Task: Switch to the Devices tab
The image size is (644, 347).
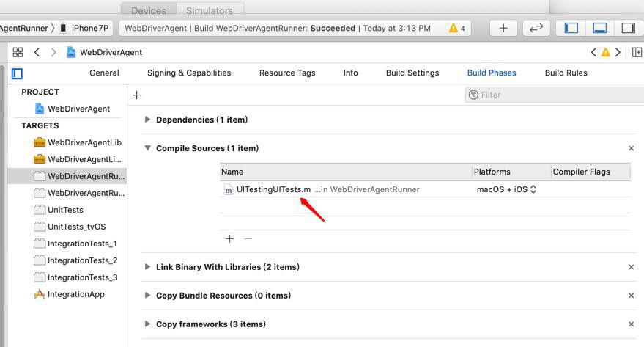Action: (149, 10)
